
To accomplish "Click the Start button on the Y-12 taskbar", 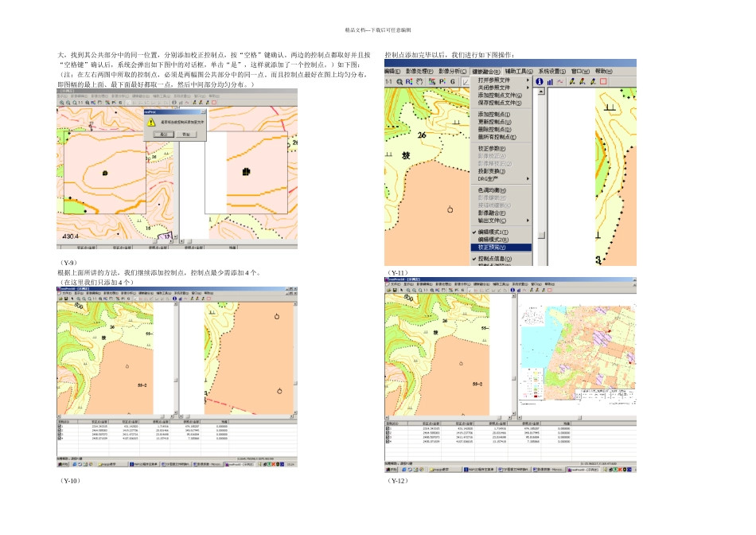I will click(392, 471).
